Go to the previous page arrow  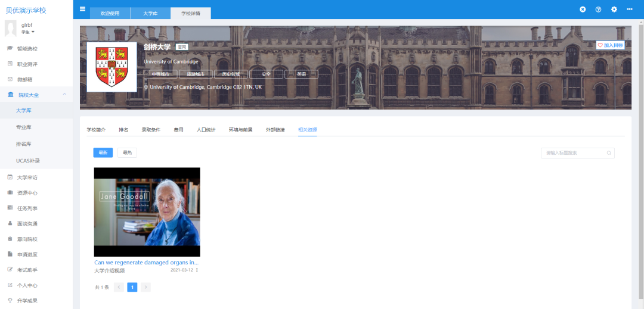[119, 288]
